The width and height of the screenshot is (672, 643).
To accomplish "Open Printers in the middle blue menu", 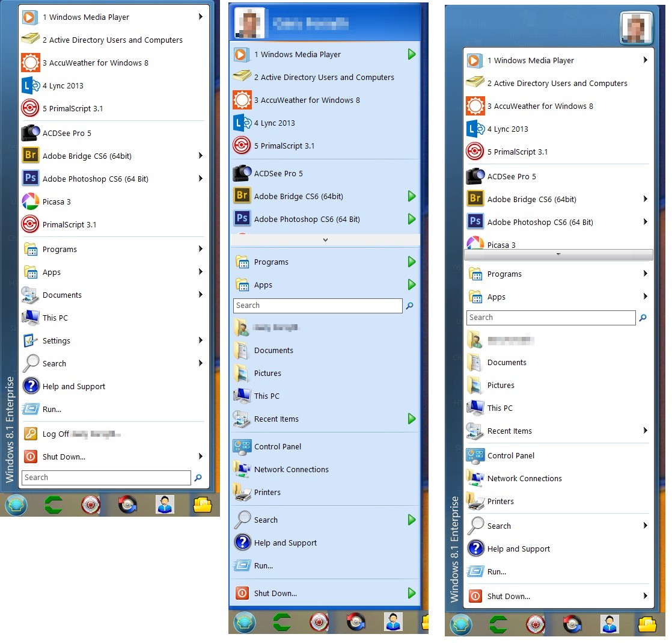I will coord(267,493).
